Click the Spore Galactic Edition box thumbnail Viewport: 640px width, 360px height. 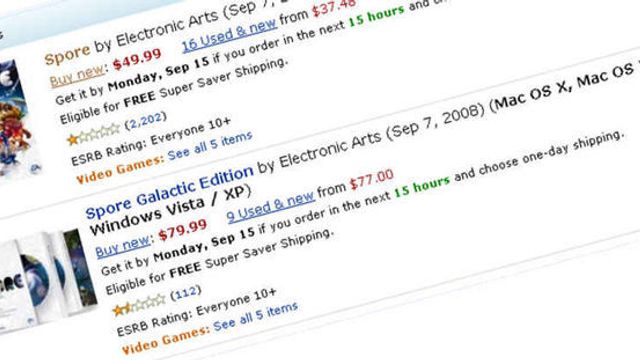[47, 278]
